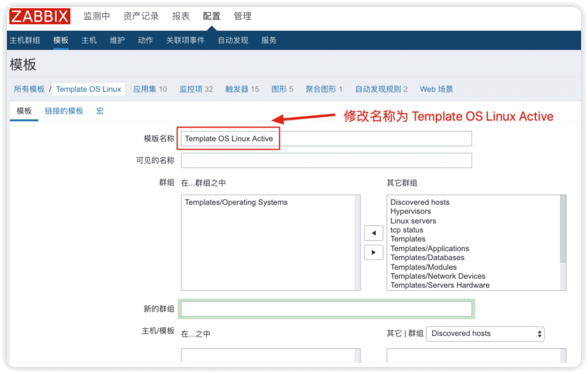Open the 监测中 top menu
Image resolution: width=588 pixels, height=374 pixels.
coord(97,16)
